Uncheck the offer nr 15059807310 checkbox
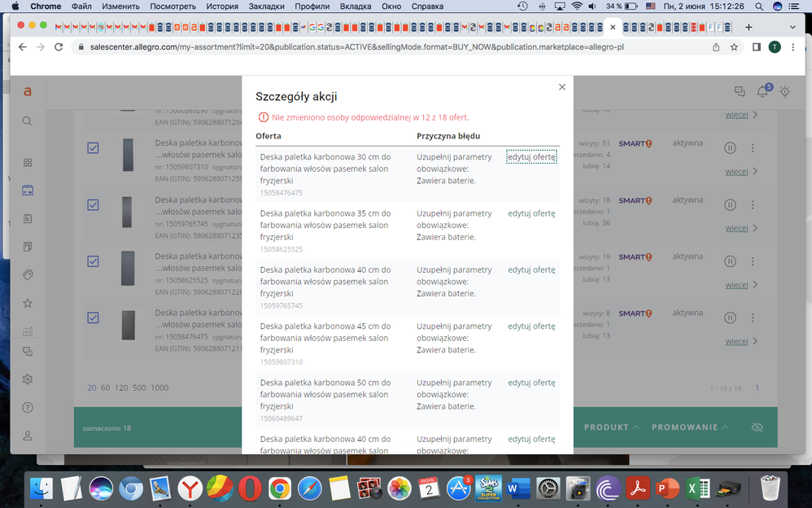Viewport: 812px width, 508px height. click(93, 148)
